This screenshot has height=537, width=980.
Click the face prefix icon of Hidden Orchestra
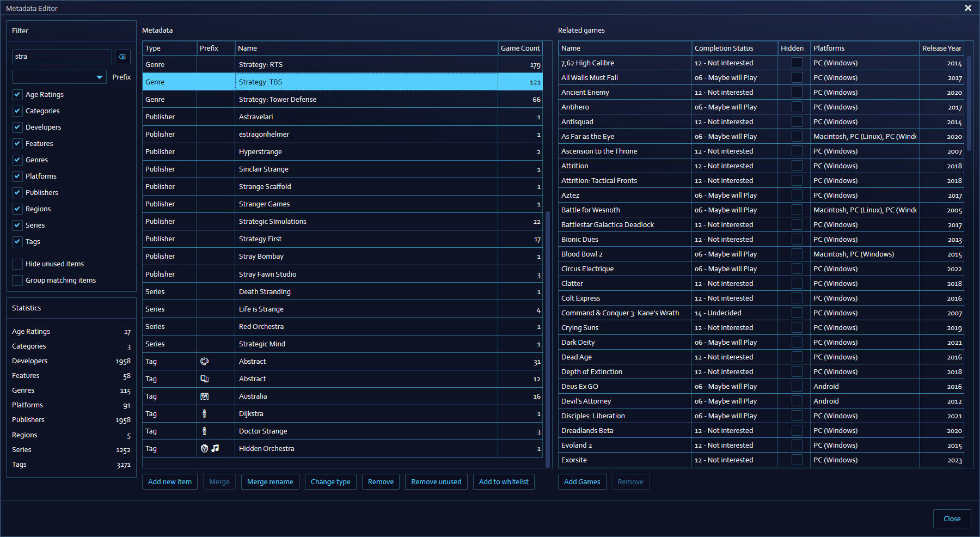tap(205, 449)
